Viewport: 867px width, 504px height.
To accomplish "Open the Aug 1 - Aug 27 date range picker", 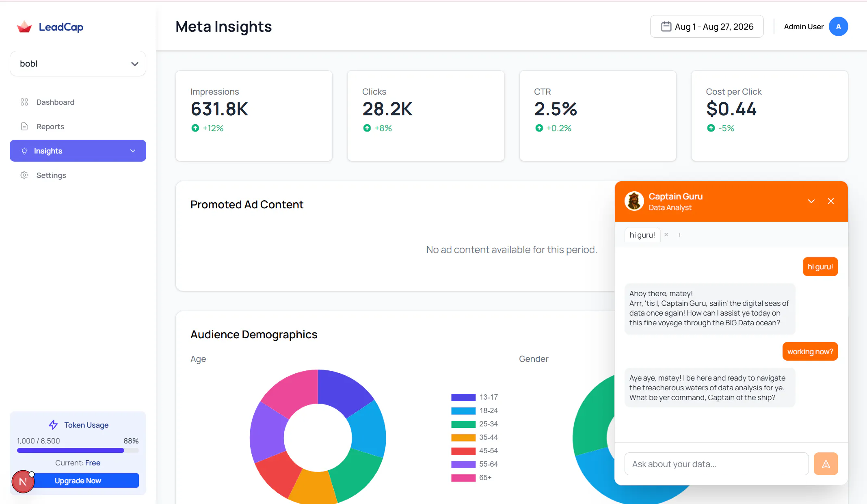I will (707, 26).
